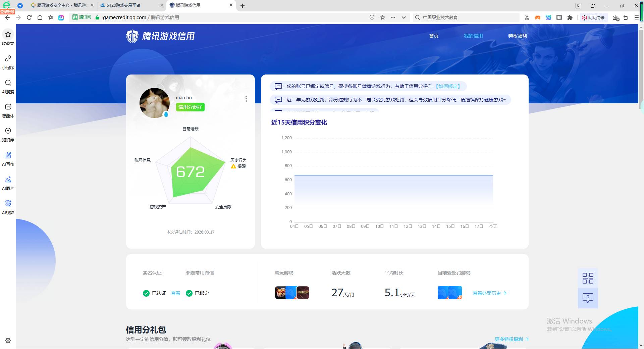This screenshot has width=644, height=349.
Task: Open the address bar chevron dropdown
Action: tap(404, 17)
